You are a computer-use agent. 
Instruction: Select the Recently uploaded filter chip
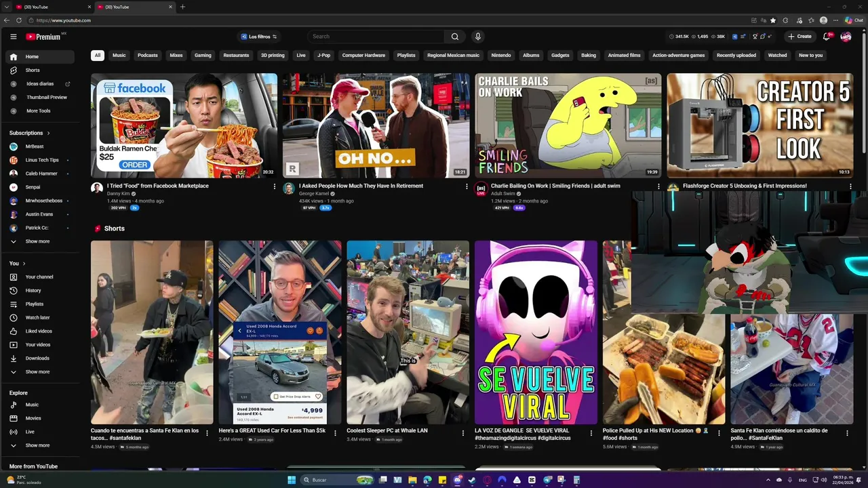(736, 56)
